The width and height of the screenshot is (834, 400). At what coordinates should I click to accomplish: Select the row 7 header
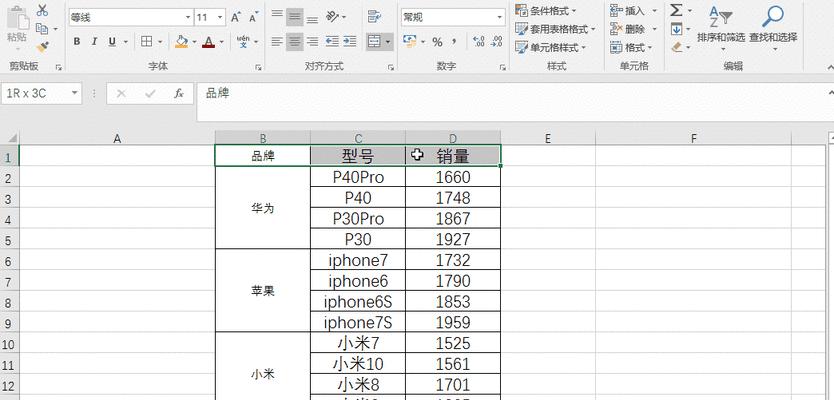coord(9,281)
